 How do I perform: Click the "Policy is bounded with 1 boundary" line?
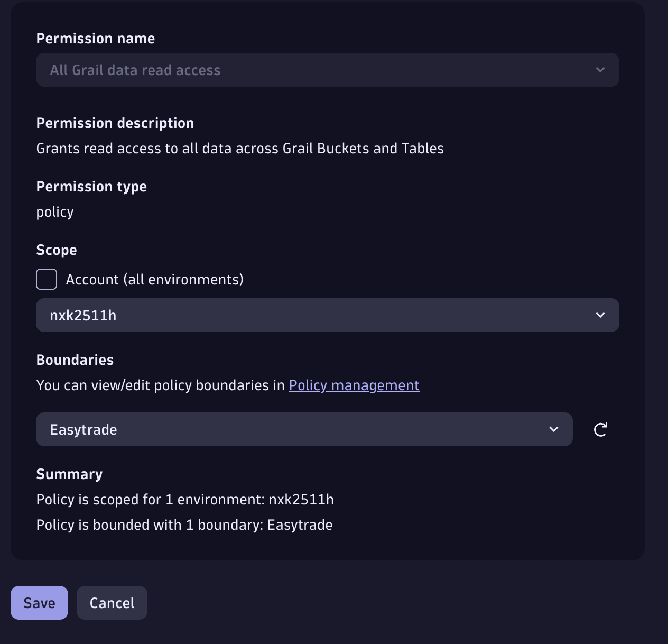(184, 525)
